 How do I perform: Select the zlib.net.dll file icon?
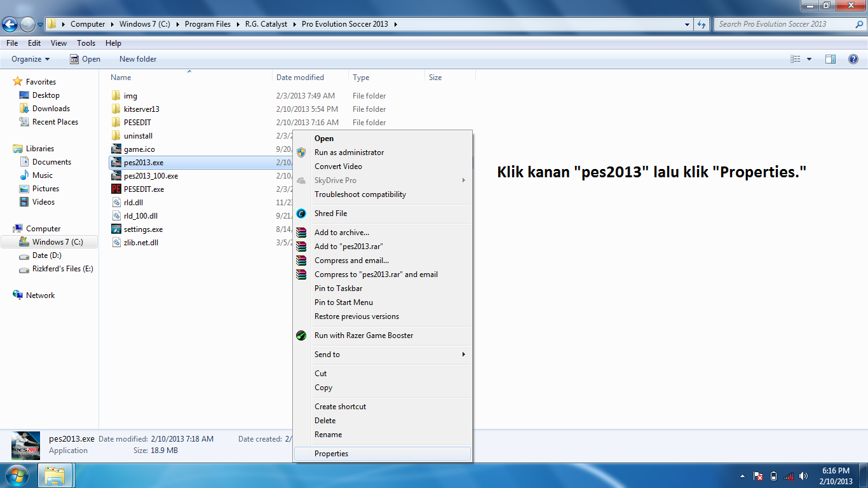point(116,243)
